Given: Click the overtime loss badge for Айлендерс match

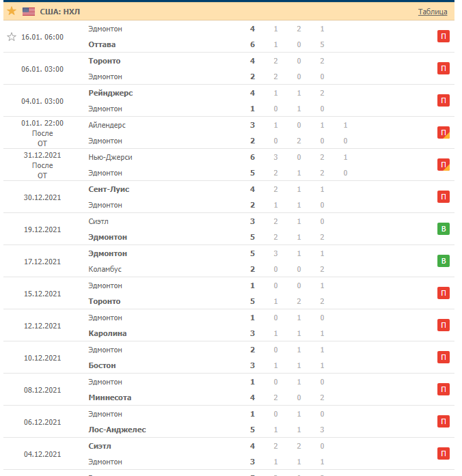Looking at the screenshot, I should point(443,132).
